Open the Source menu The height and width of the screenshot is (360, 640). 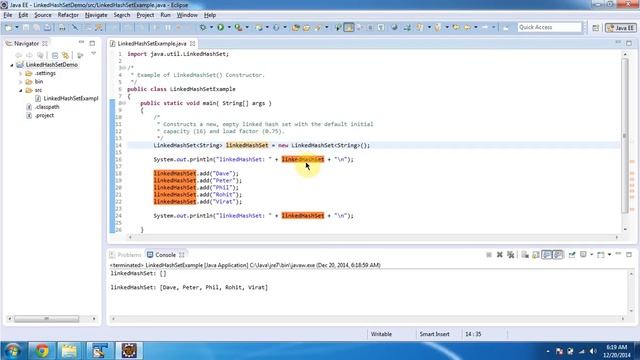click(43, 15)
